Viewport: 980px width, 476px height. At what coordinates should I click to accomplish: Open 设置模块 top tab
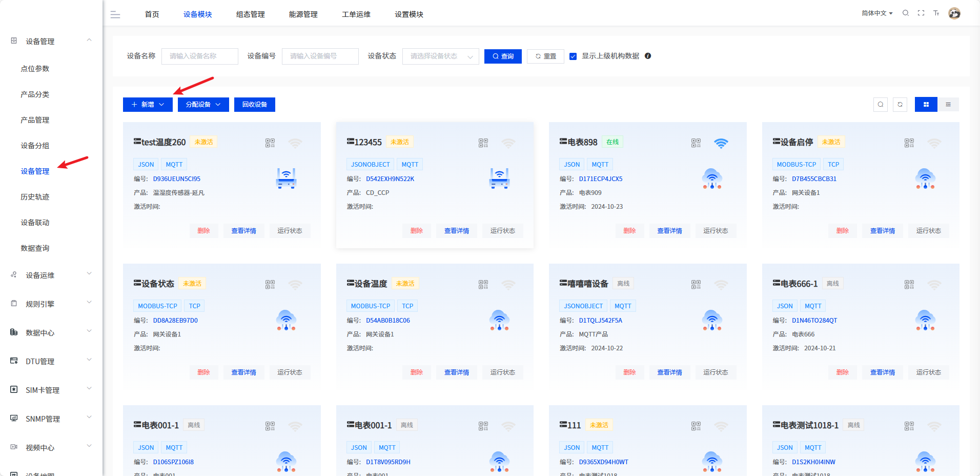[409, 14]
